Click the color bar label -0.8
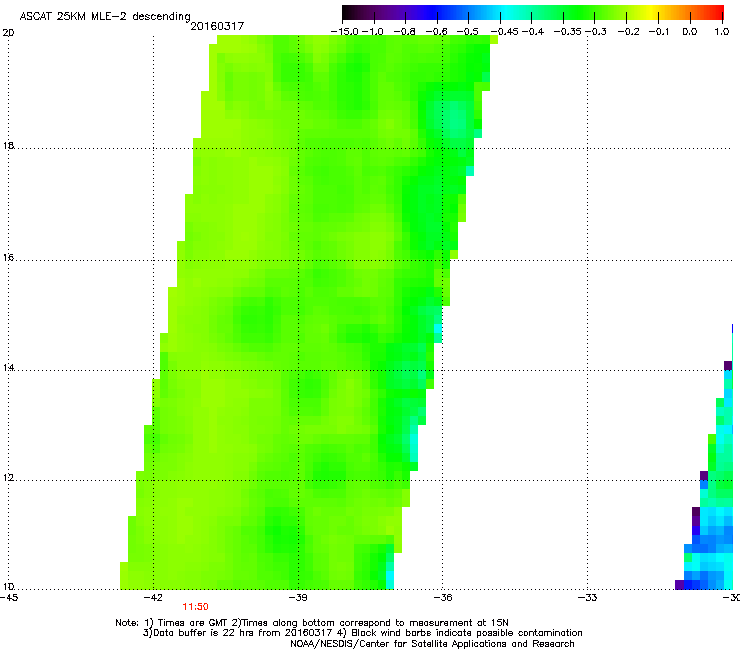This screenshot has width=740, height=650. pos(404,32)
